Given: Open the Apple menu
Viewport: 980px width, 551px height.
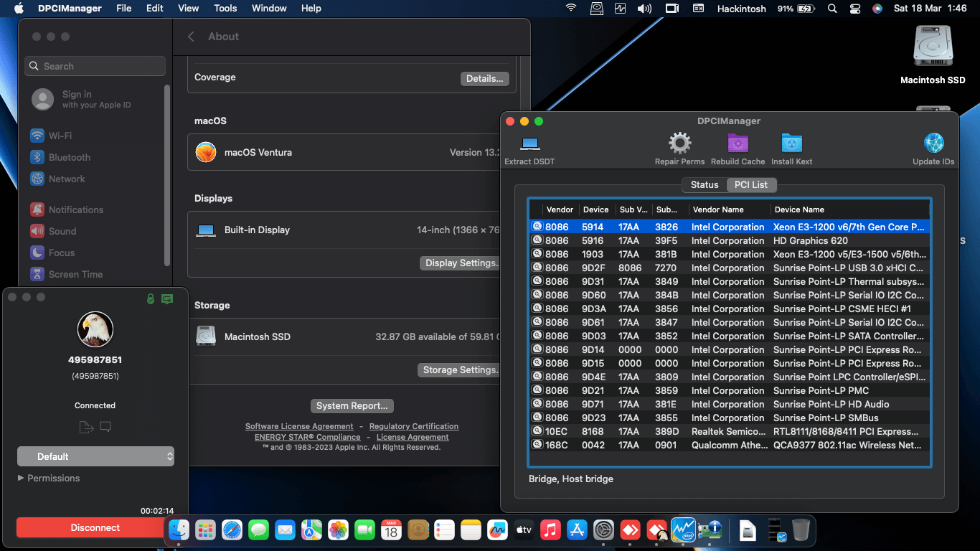Looking at the screenshot, I should click(x=19, y=9).
